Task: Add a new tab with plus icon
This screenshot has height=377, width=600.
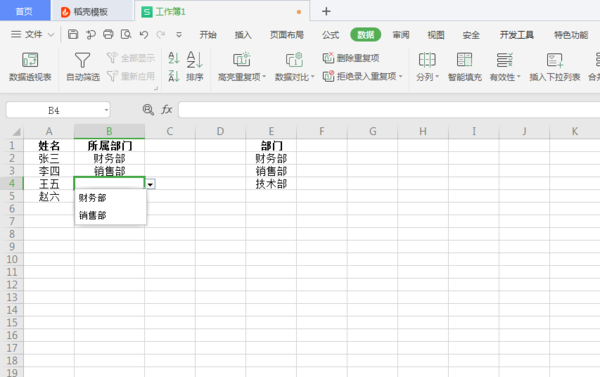Action: 326,11
